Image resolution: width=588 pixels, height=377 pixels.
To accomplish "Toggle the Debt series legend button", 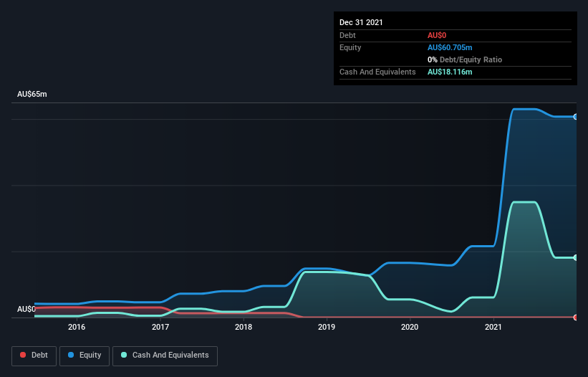I will 34,355.
